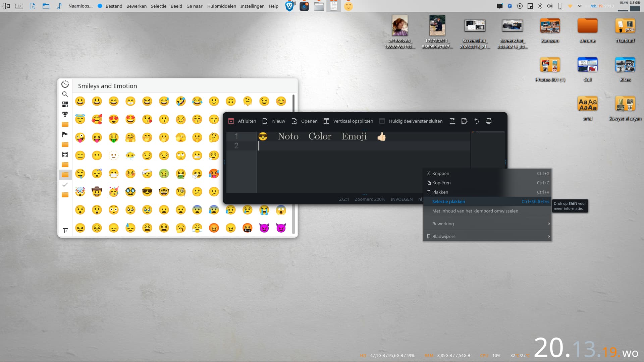644x362 pixels.
Task: Click the emoji selector vertical scrollbar
Action: 293,164
